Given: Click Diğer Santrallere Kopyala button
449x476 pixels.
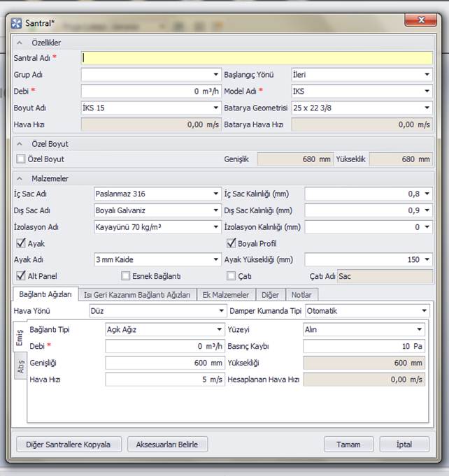Looking at the screenshot, I should coord(69,445).
